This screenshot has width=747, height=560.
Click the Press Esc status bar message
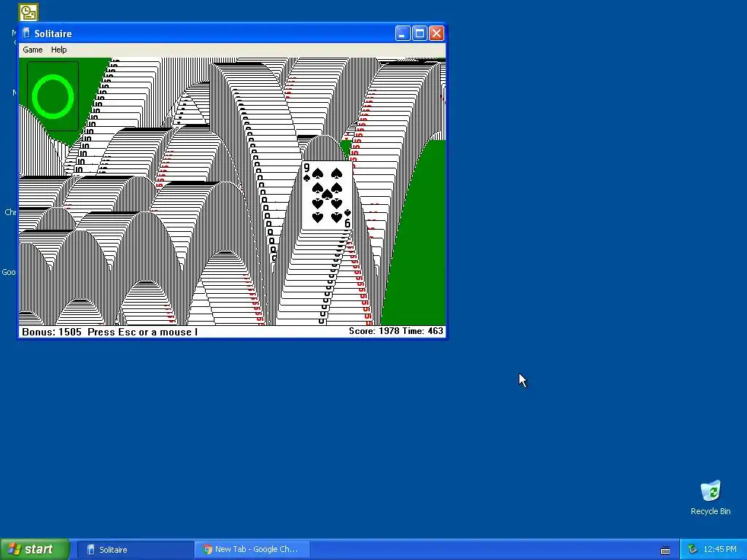(x=142, y=332)
